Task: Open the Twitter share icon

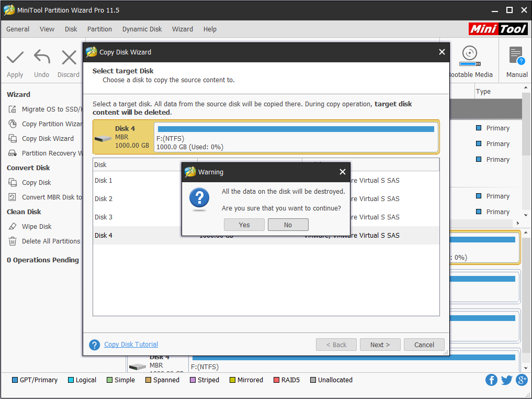Action: pos(506,380)
